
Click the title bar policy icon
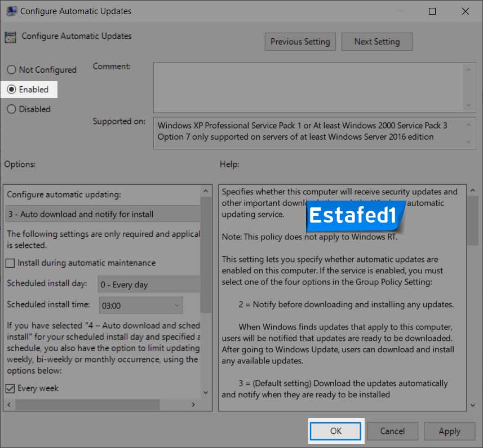pos(11,11)
